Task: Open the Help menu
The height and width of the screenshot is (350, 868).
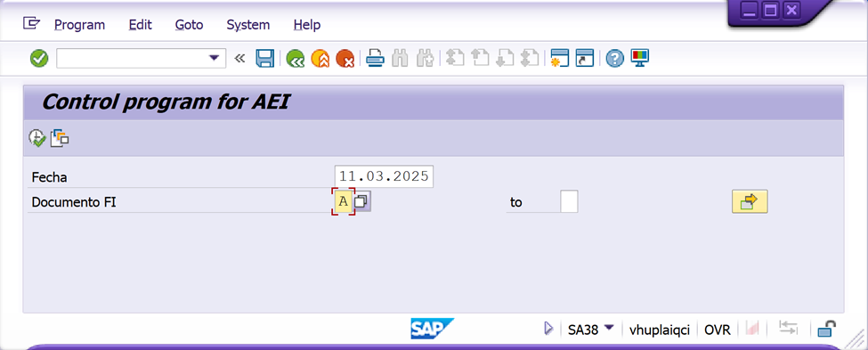Action: click(306, 25)
